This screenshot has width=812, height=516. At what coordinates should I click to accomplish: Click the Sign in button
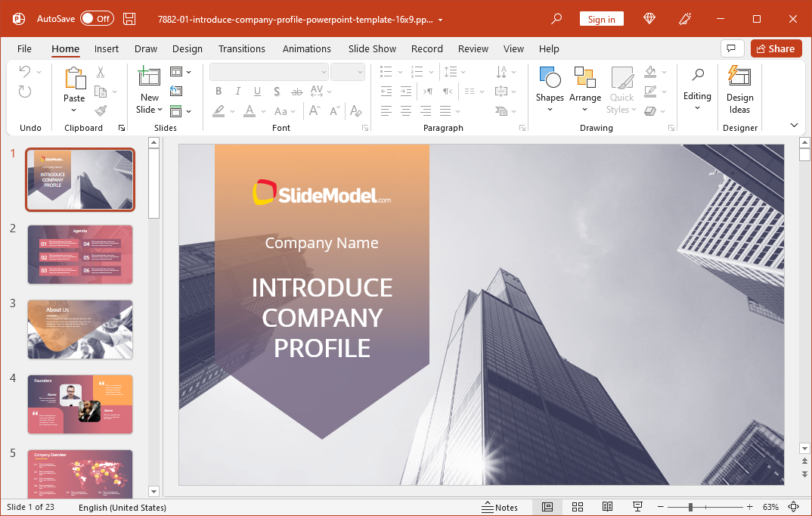601,18
